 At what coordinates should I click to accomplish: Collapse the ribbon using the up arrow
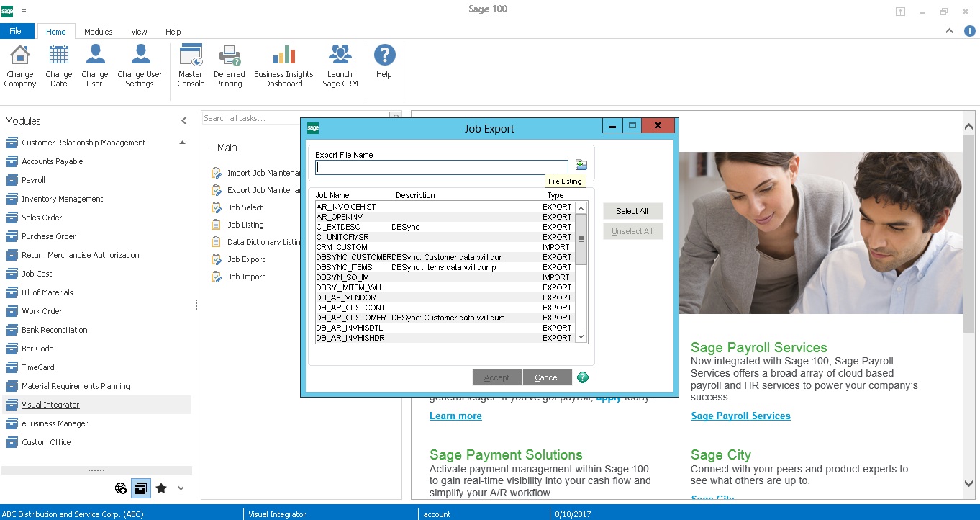click(x=950, y=32)
